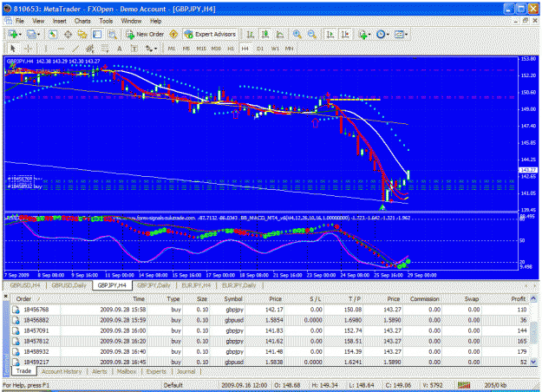542x392 pixels.
Task: Open the Charts menu
Action: tap(82, 21)
